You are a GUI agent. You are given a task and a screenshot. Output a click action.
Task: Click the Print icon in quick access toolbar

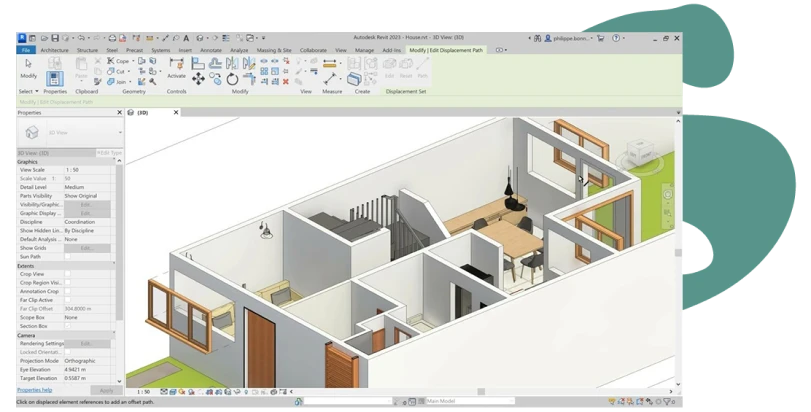coord(112,38)
